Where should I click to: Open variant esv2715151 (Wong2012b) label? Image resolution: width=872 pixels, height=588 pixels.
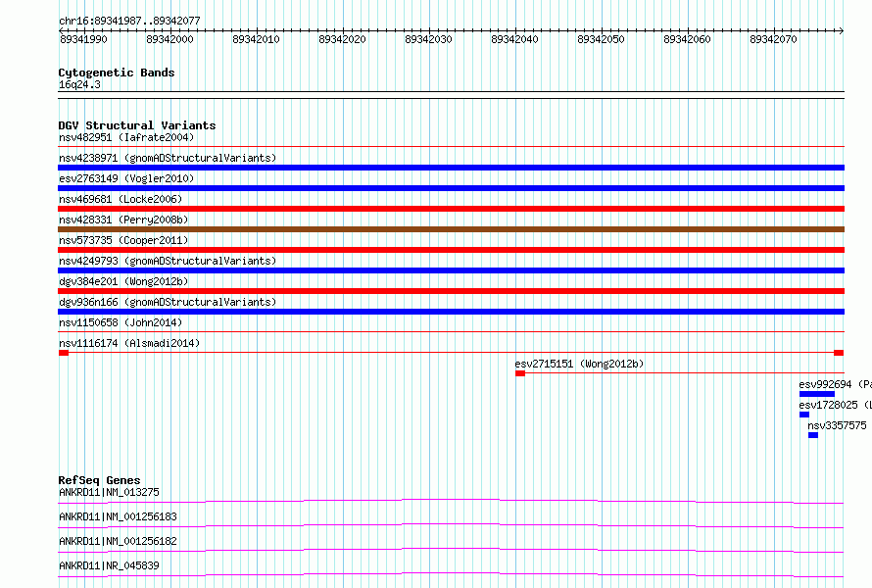579,364
